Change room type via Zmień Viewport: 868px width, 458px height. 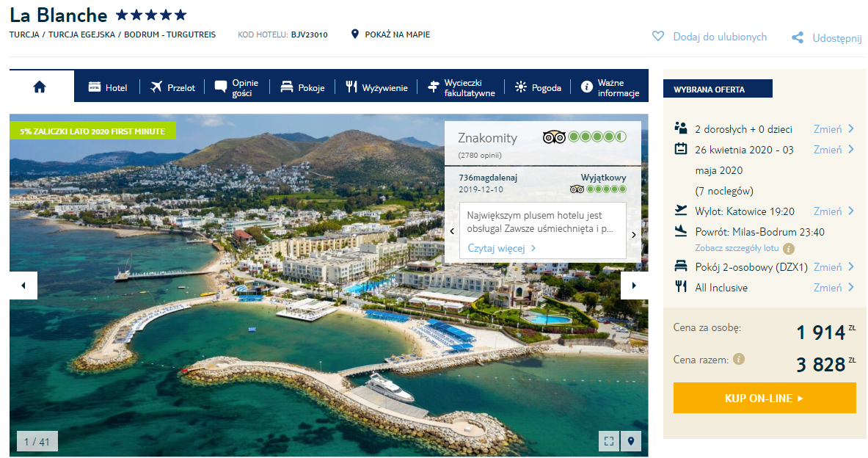point(834,267)
